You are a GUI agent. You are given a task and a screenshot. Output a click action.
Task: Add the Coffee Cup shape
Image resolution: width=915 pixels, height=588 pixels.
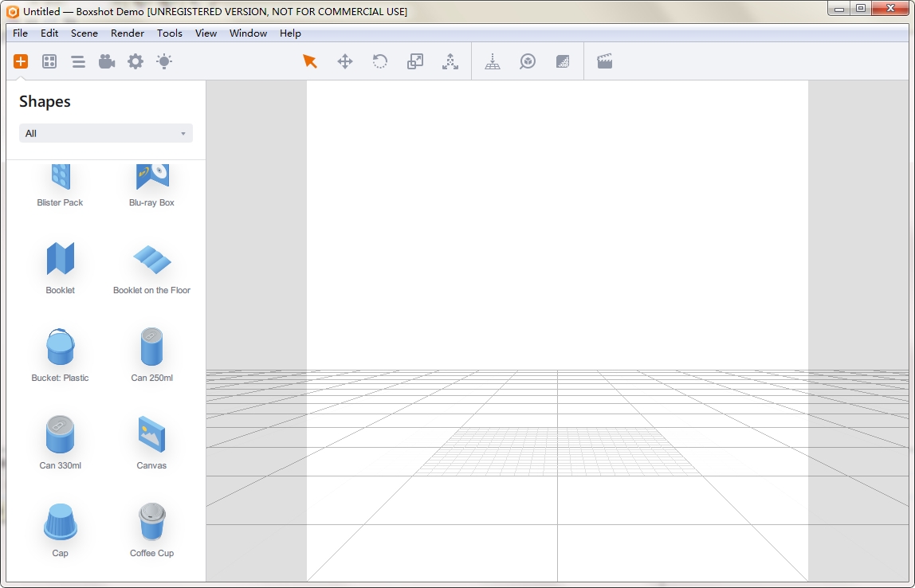(151, 523)
